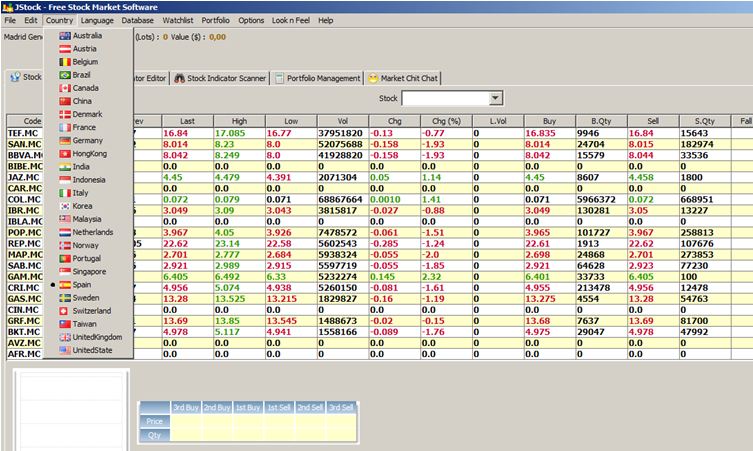This screenshot has height=451, width=753.
Task: Select the JAZ.MC stock code
Action: [24, 177]
